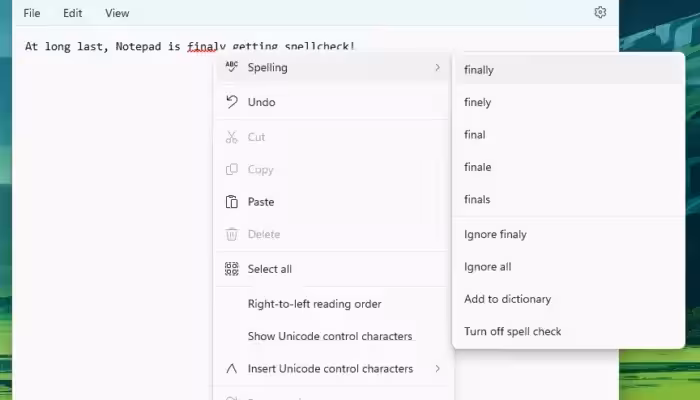Click the Cut scissors icon
700x400 pixels.
click(x=231, y=137)
